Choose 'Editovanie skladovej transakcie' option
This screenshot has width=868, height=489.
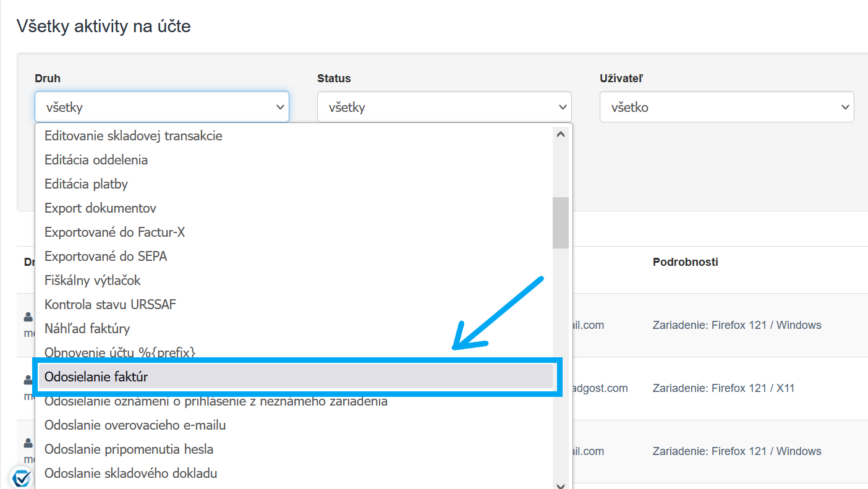coord(133,135)
